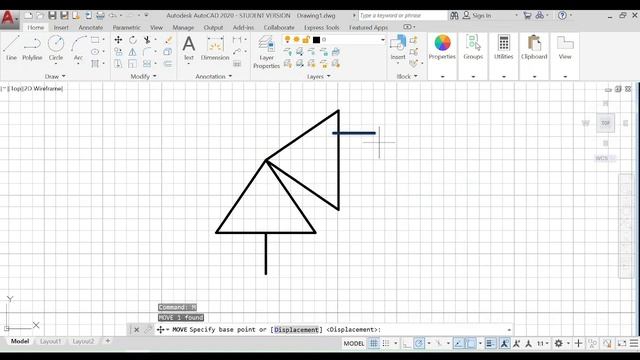Toggle object snap in status bar
The width and height of the screenshot is (640, 360).
[471, 344]
